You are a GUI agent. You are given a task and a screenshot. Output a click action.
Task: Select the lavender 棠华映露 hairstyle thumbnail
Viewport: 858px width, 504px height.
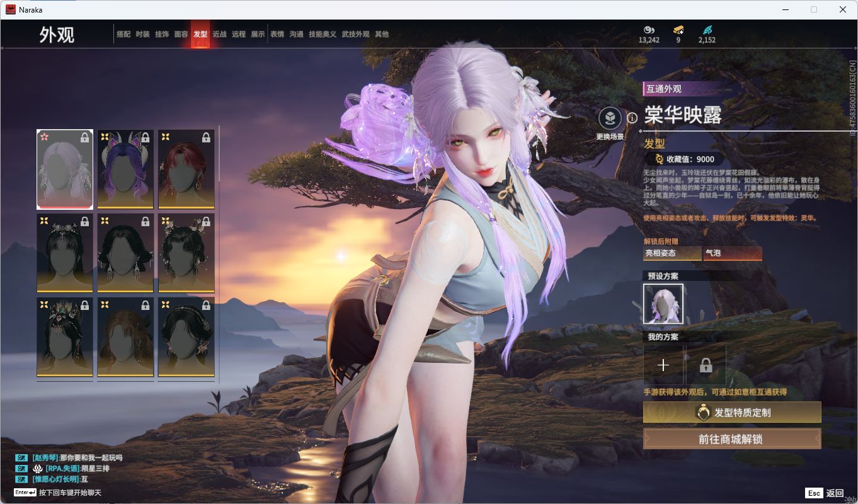(x=65, y=169)
